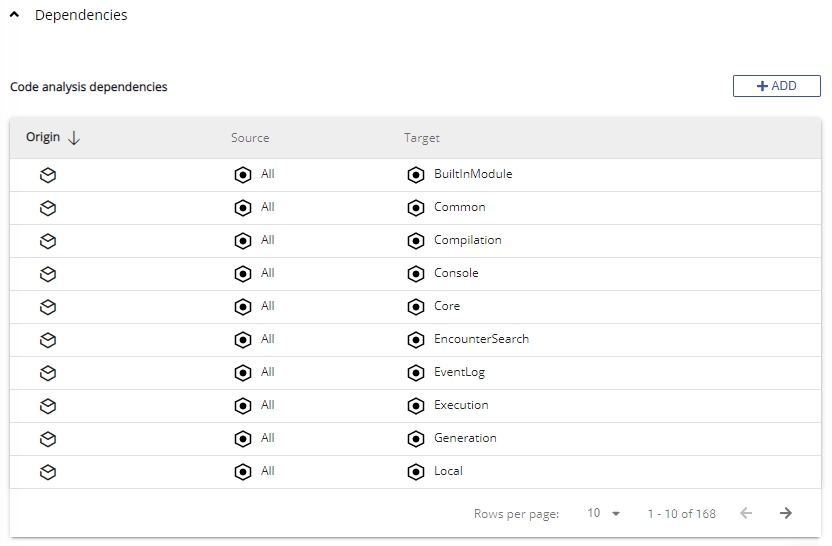Open the Rows per page dropdown
Screen dimensions: 832x546
tap(604, 513)
